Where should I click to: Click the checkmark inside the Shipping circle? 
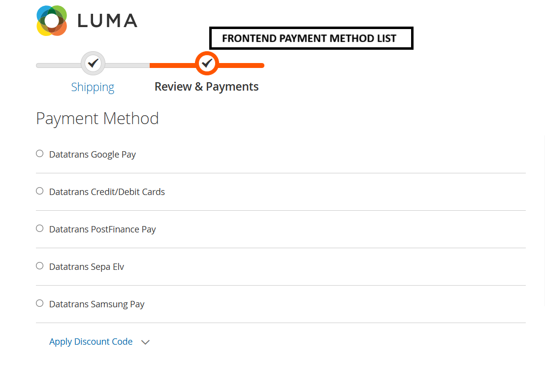click(93, 63)
